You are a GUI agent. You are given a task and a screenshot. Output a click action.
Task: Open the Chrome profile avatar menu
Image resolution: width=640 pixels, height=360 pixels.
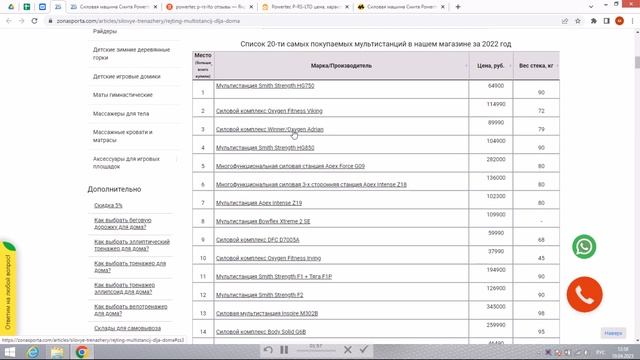click(620, 21)
